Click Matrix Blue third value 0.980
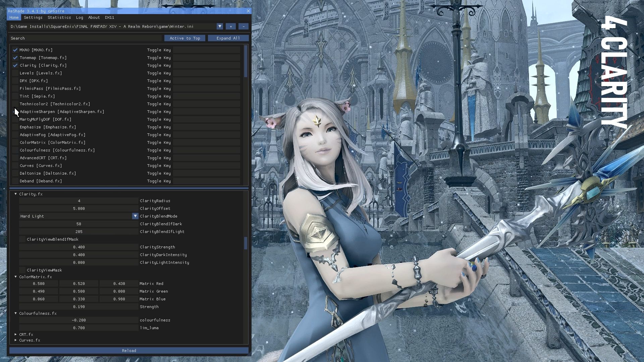This screenshot has width=644, height=362. pyautogui.click(x=119, y=299)
